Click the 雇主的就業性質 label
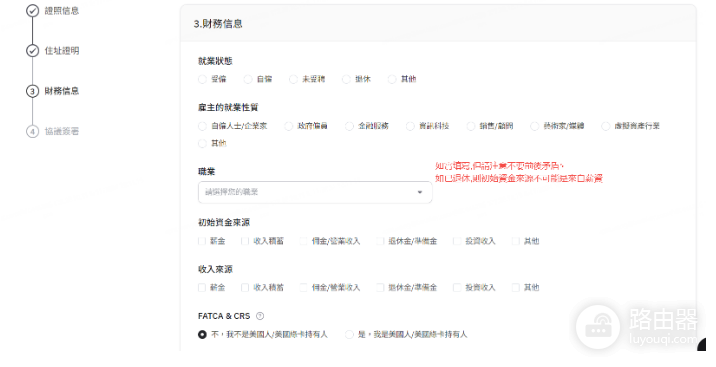The width and height of the screenshot is (716, 367). pos(228,108)
